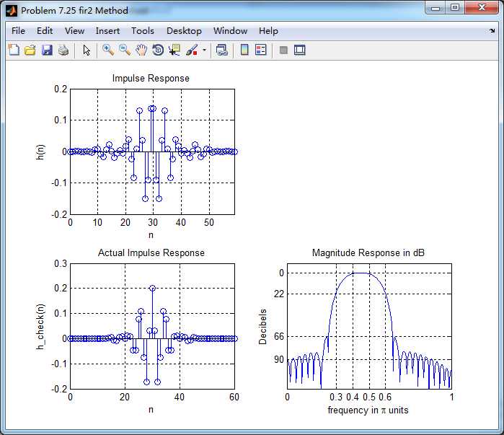Select the Data Cursor tool
The height and width of the screenshot is (435, 504).
(x=174, y=50)
